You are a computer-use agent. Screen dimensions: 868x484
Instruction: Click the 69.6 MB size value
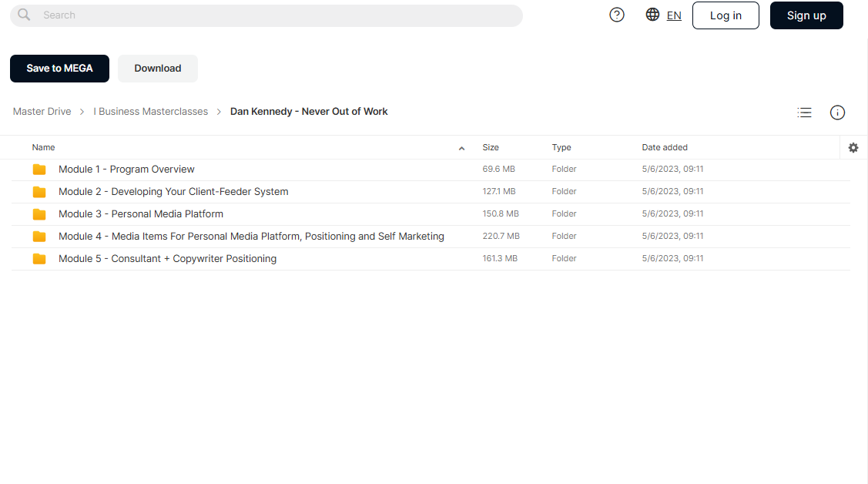(x=499, y=169)
